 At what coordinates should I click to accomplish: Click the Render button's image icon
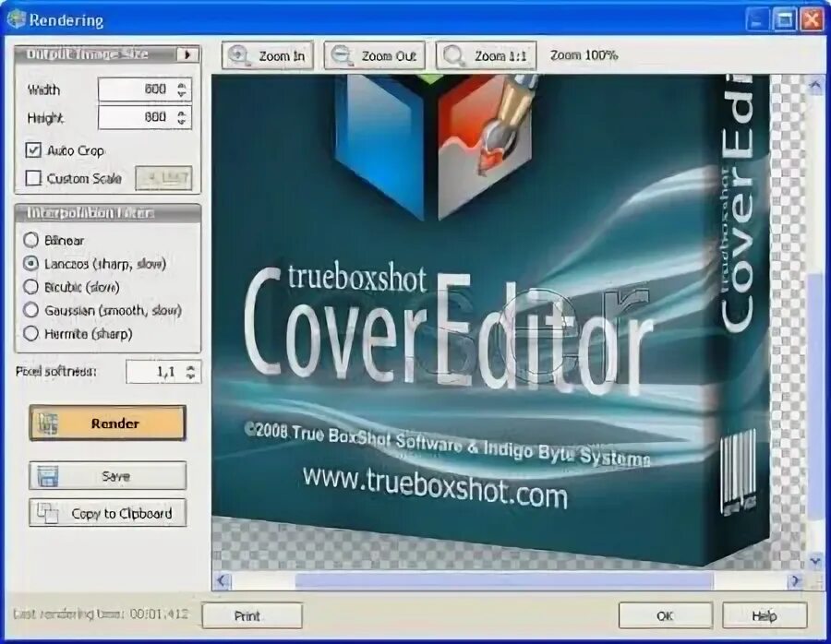tap(48, 423)
